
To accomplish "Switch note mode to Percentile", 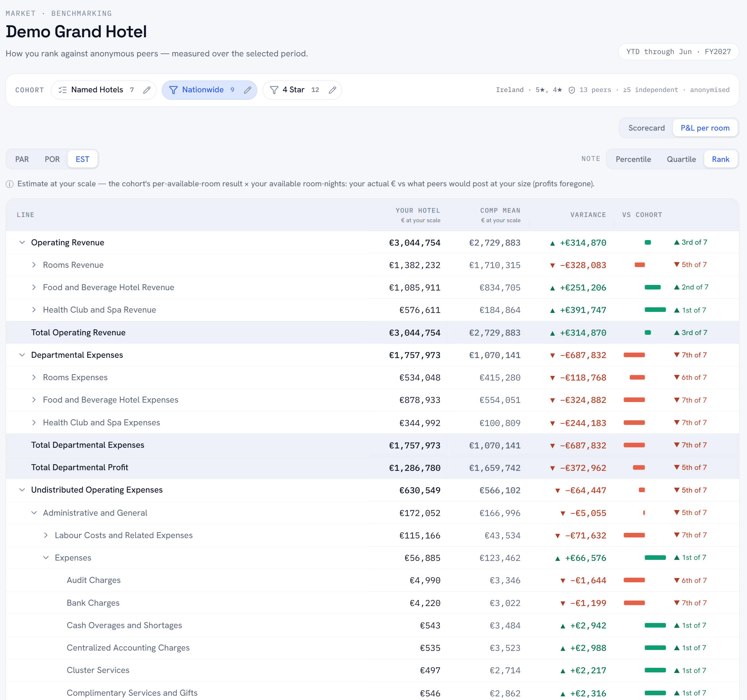I will tap(633, 159).
